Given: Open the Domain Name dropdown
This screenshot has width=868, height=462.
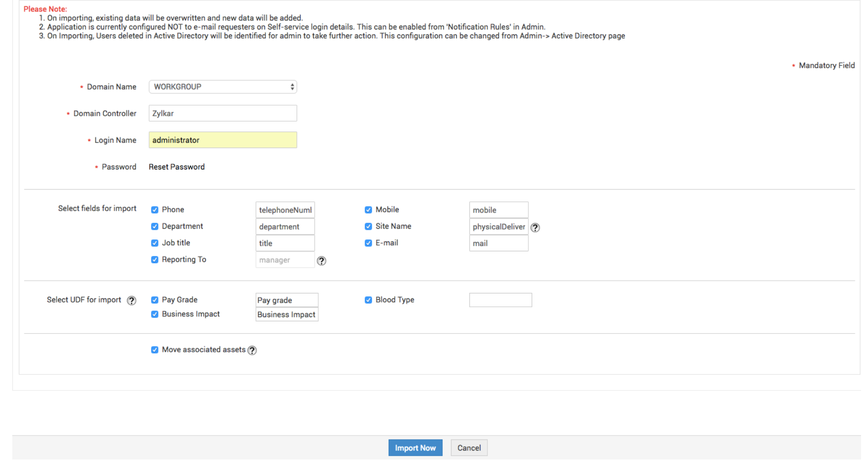Looking at the screenshot, I should point(222,87).
